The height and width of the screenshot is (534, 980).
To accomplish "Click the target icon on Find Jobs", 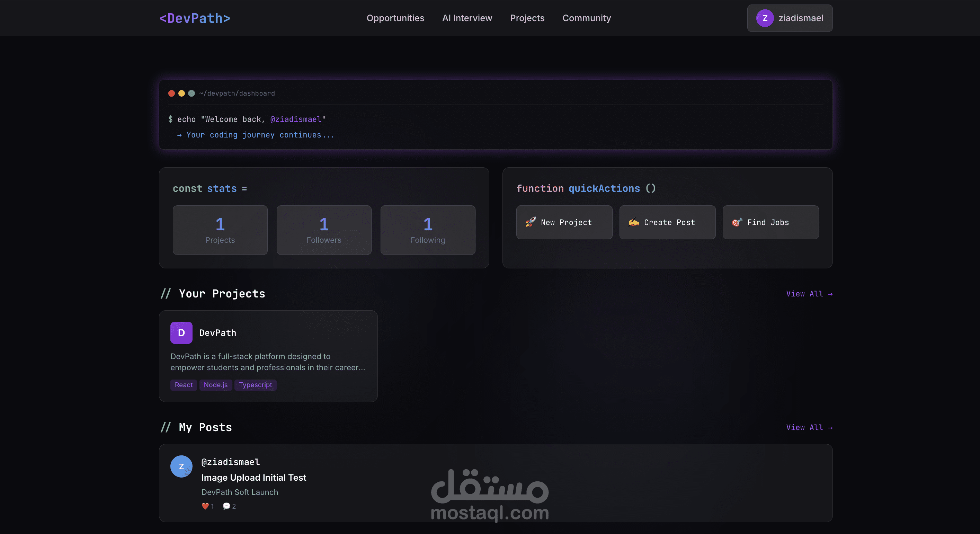I will [x=737, y=222].
